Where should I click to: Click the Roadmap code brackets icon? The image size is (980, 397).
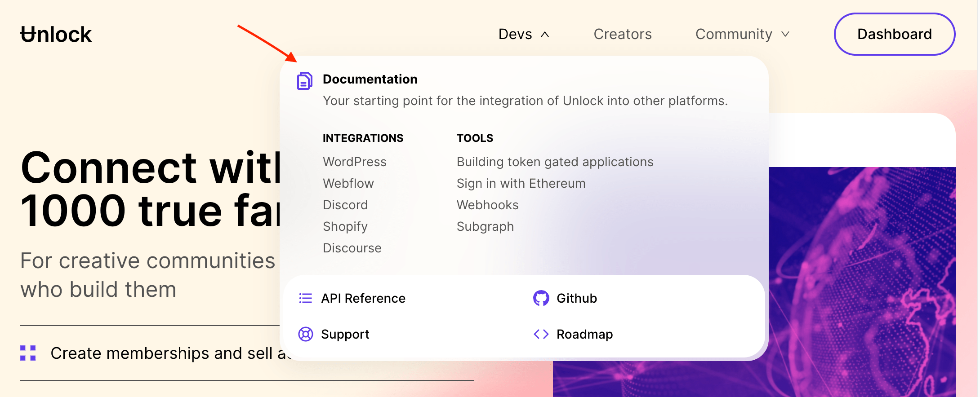[x=541, y=334]
